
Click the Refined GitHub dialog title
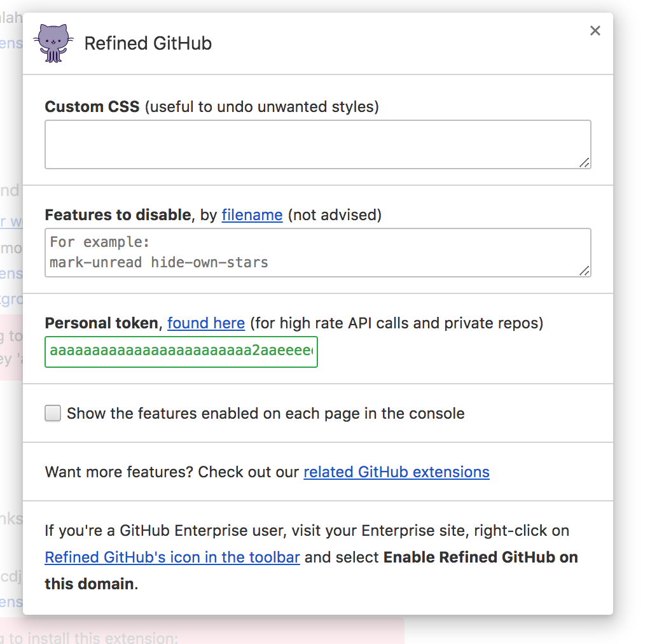click(x=148, y=43)
